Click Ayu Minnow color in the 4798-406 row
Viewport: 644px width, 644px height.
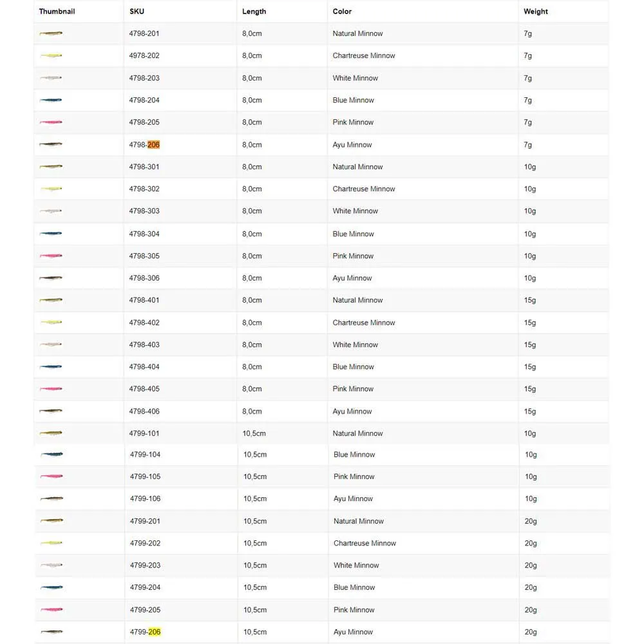tap(352, 412)
